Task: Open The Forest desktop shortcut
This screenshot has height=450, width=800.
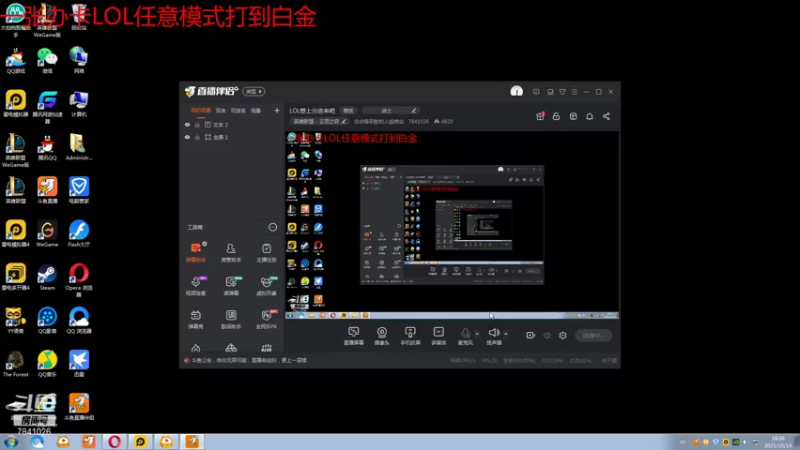Action: pyautogui.click(x=15, y=364)
